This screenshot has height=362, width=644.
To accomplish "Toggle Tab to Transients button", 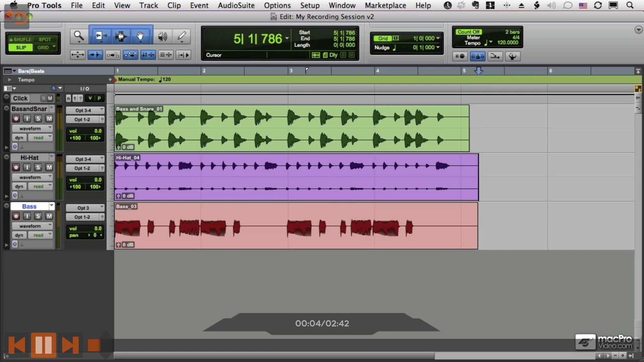I will point(95,55).
